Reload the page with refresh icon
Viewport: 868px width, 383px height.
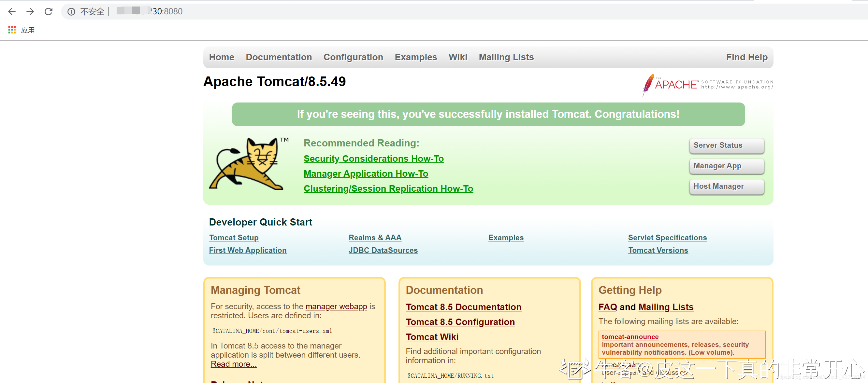[x=49, y=11]
